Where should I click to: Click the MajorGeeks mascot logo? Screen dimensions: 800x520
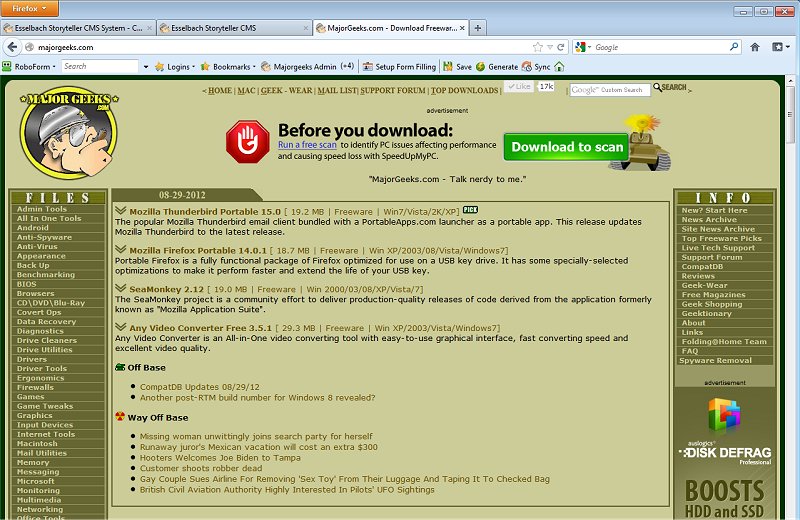(x=69, y=134)
